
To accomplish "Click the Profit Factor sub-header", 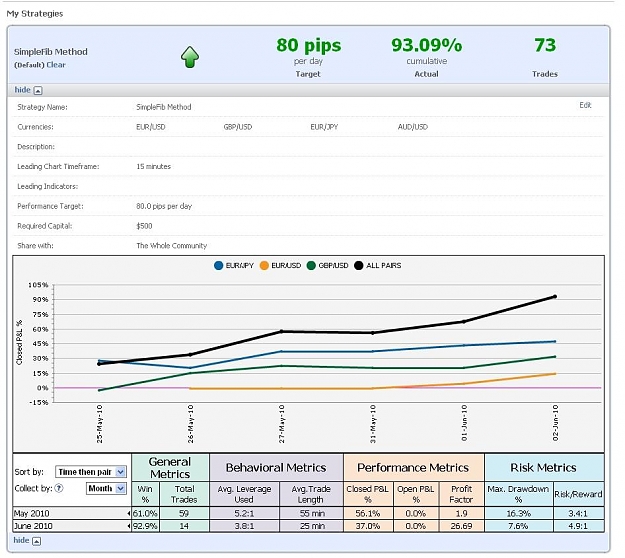I will 461,494.
